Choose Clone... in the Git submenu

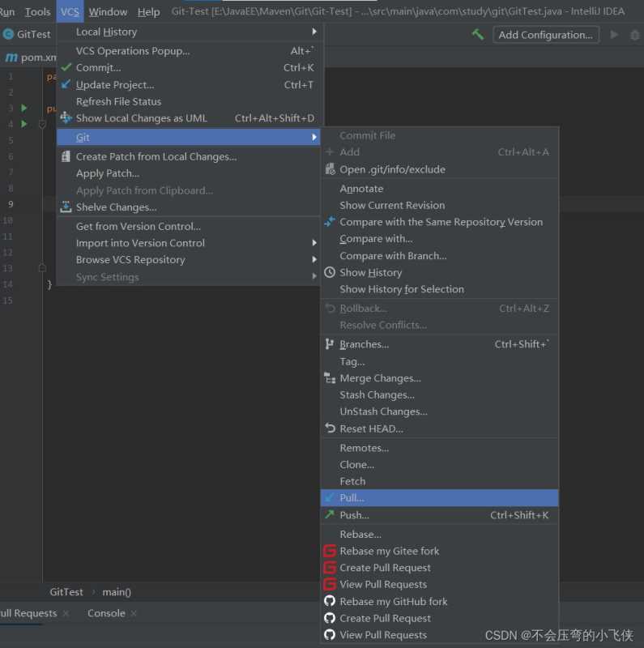click(439, 464)
